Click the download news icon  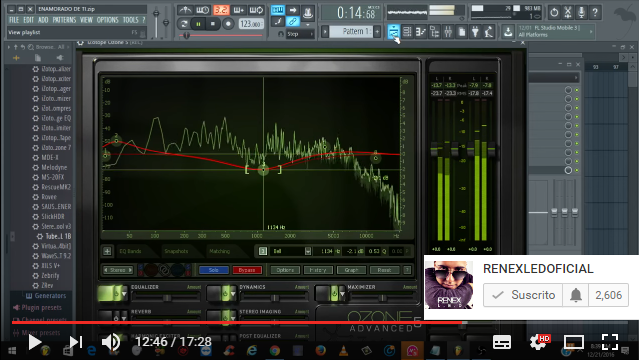[508, 31]
